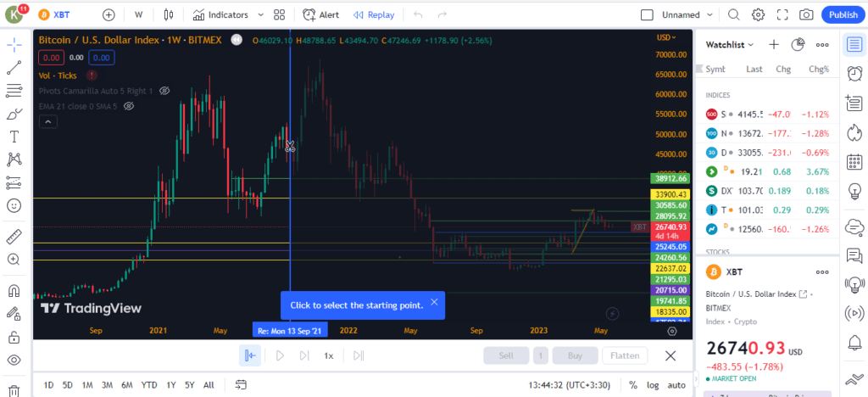
Task: Toggle visibility of Pivots Camarilla indicator
Action: 165,91
